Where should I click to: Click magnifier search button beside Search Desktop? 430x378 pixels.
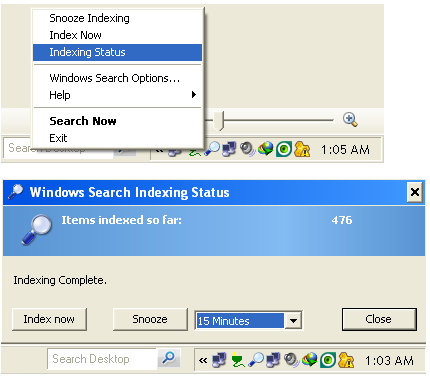(x=169, y=358)
